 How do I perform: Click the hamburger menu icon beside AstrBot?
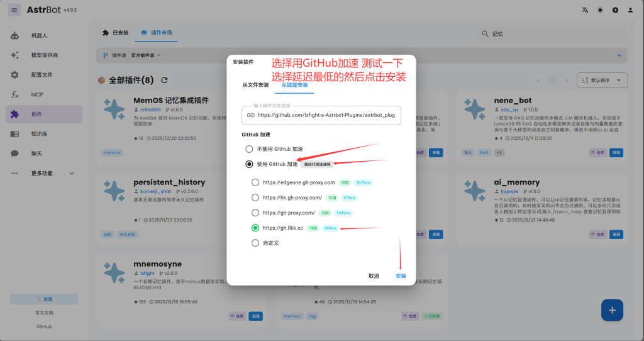click(x=14, y=10)
